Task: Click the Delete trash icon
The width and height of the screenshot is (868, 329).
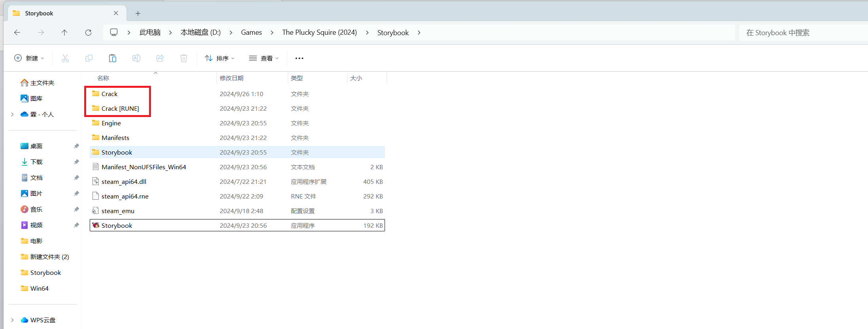Action: point(184,58)
